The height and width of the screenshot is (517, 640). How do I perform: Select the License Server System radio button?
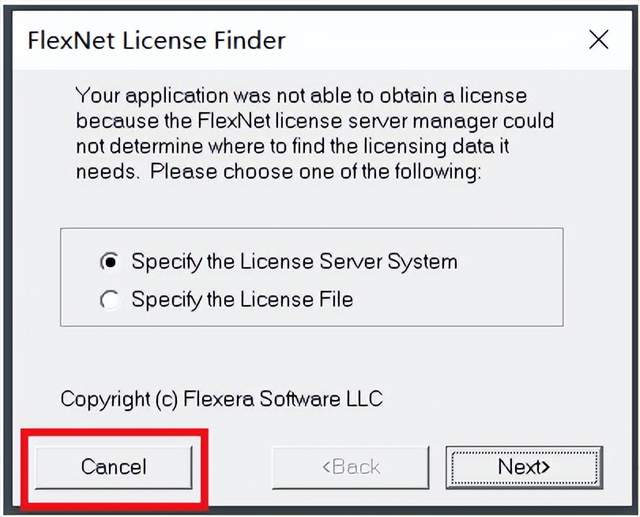[110, 262]
